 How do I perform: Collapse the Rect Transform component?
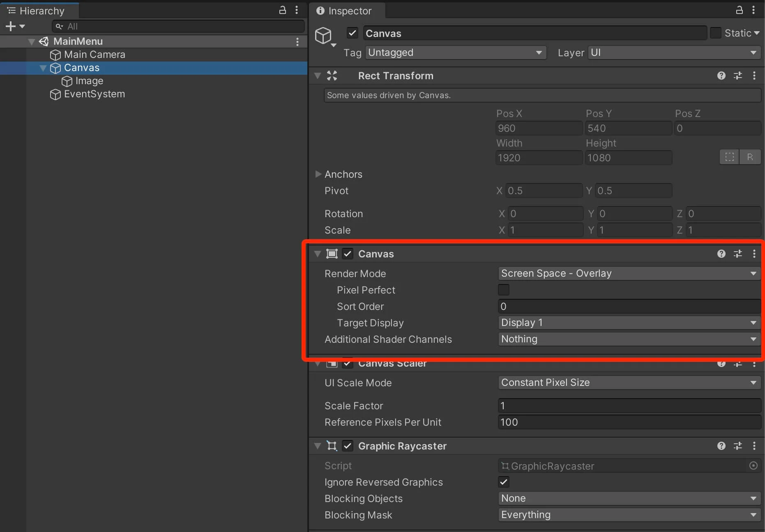[318, 76]
